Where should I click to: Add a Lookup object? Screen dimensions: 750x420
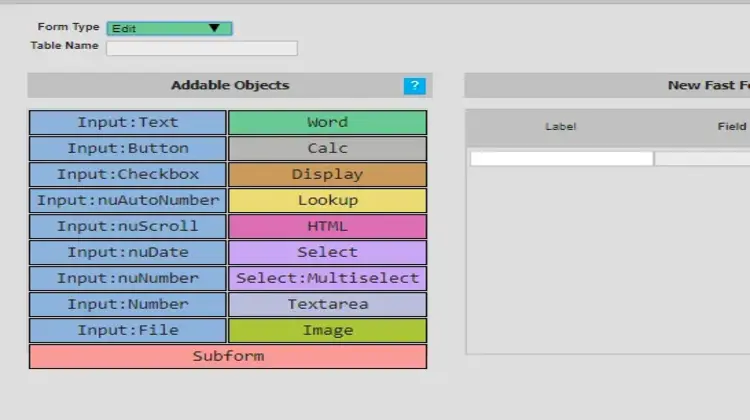(328, 200)
